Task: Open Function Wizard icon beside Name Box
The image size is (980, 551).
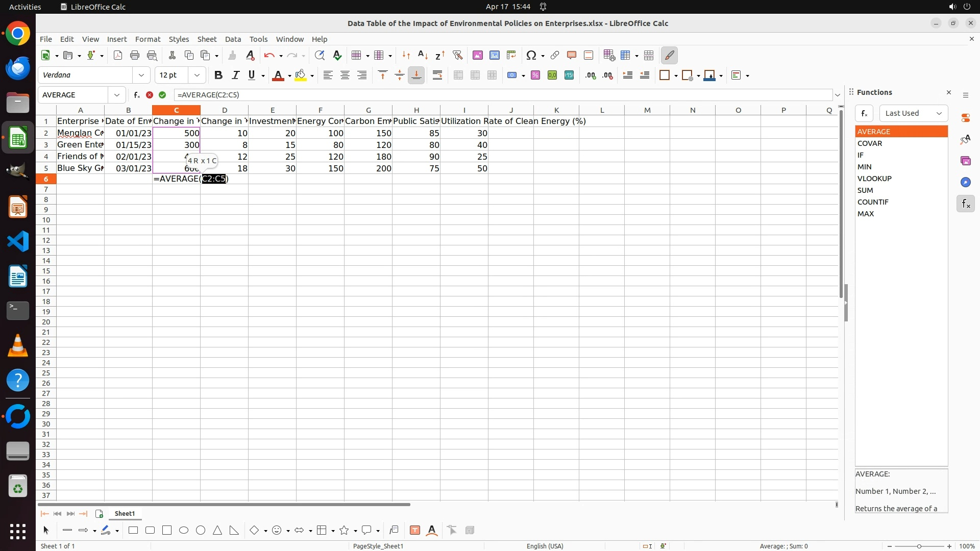Action: click(136, 95)
